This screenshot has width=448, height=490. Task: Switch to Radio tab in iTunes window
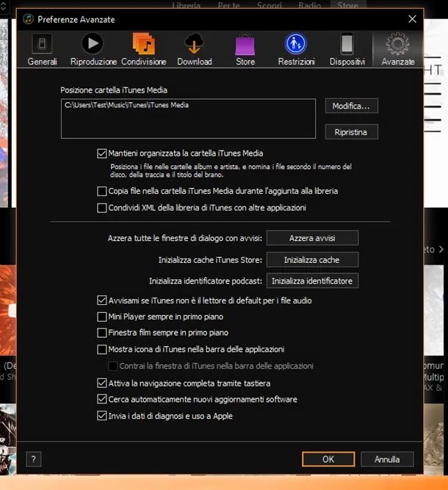point(310,5)
